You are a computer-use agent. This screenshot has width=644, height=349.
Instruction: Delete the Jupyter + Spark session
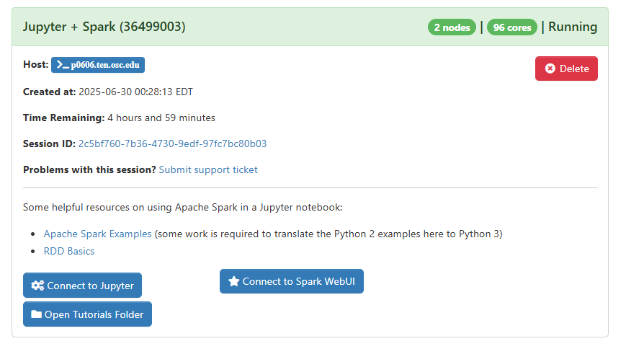(566, 69)
